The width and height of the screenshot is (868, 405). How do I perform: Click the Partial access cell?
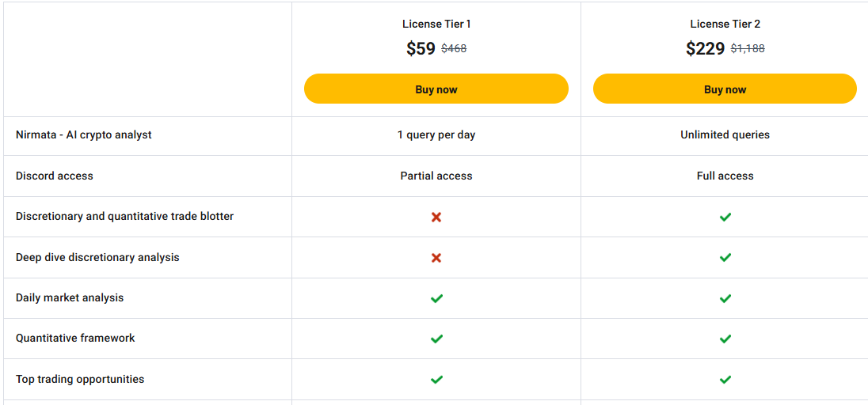click(x=436, y=176)
